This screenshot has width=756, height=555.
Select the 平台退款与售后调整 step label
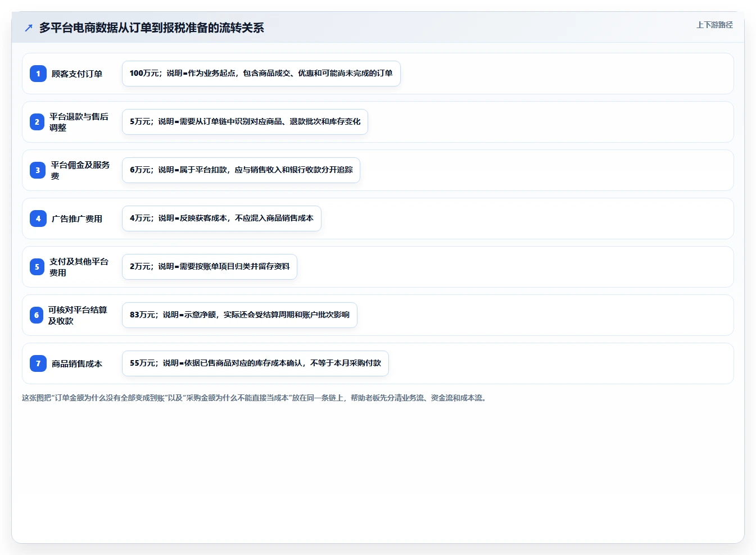[79, 122]
